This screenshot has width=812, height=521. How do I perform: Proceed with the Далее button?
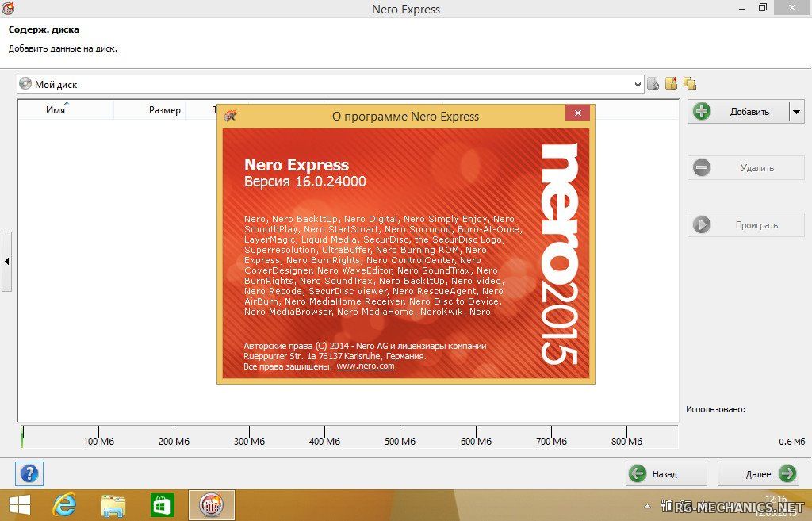pos(759,473)
